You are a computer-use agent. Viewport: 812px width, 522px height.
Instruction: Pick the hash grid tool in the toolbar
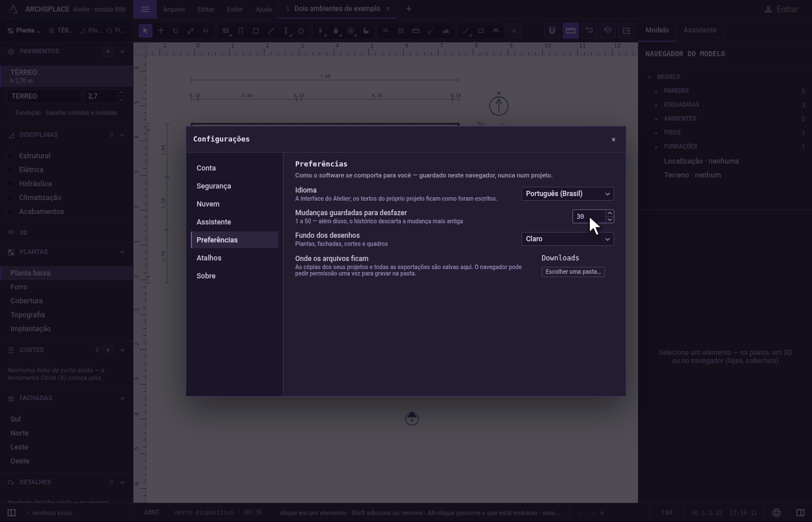(401, 31)
